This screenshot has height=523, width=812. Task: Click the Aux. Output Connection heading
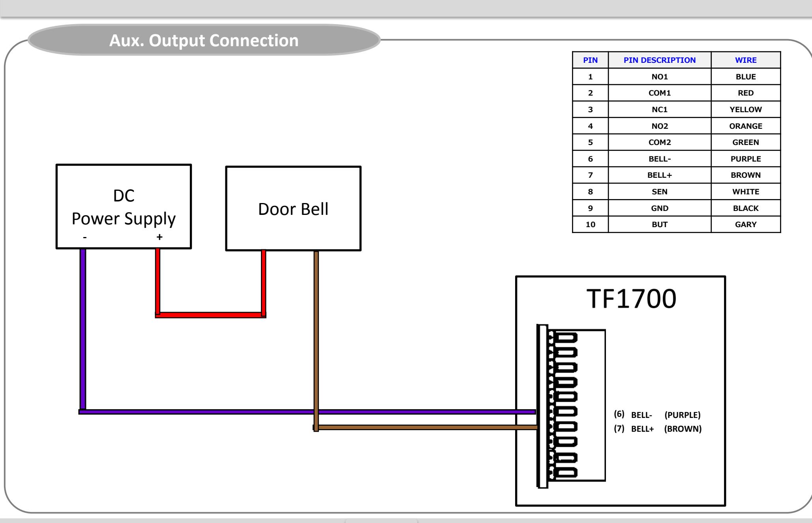[204, 40]
